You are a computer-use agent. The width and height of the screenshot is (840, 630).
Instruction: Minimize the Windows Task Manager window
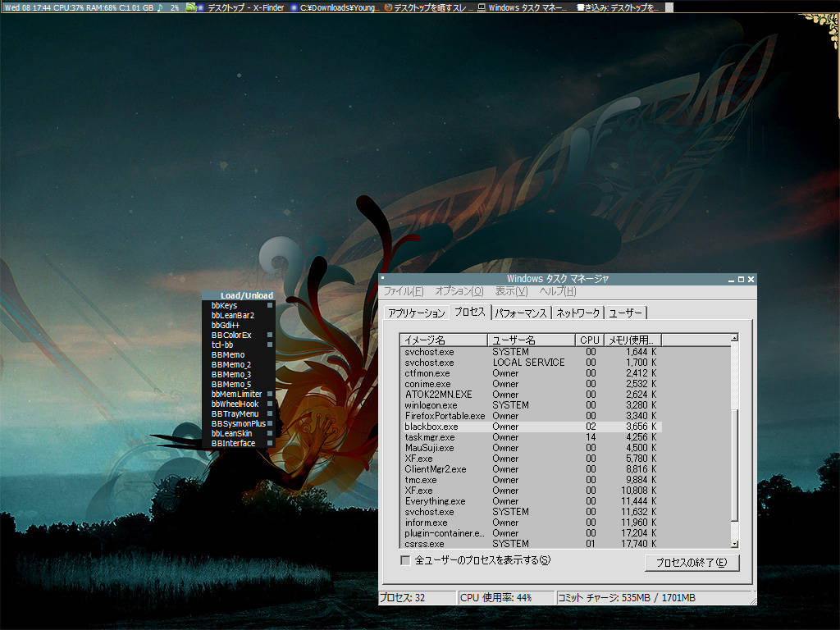tap(732, 280)
